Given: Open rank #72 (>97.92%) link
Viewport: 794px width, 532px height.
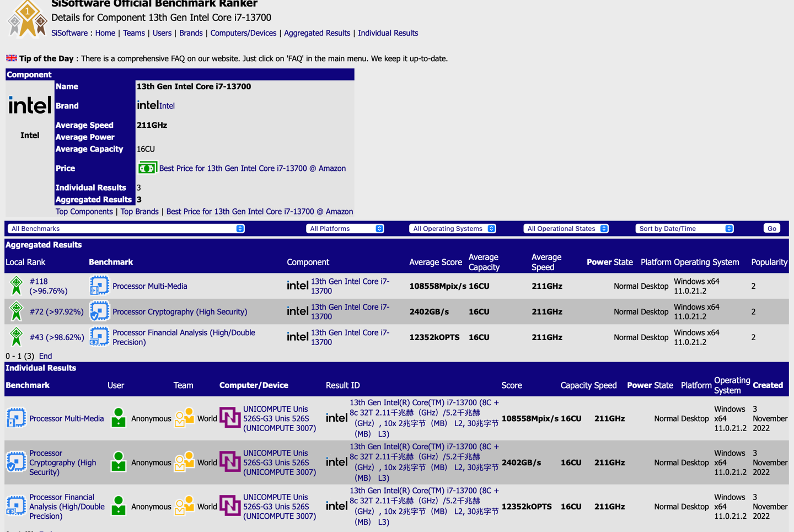Looking at the screenshot, I should pos(57,311).
